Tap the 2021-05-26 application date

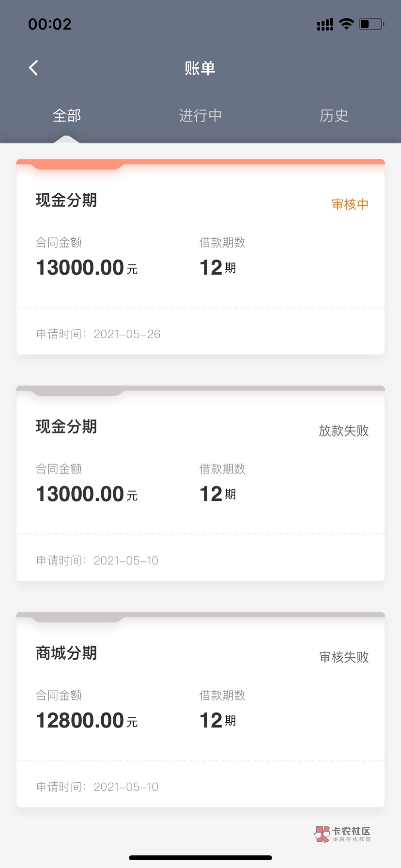coord(127,334)
